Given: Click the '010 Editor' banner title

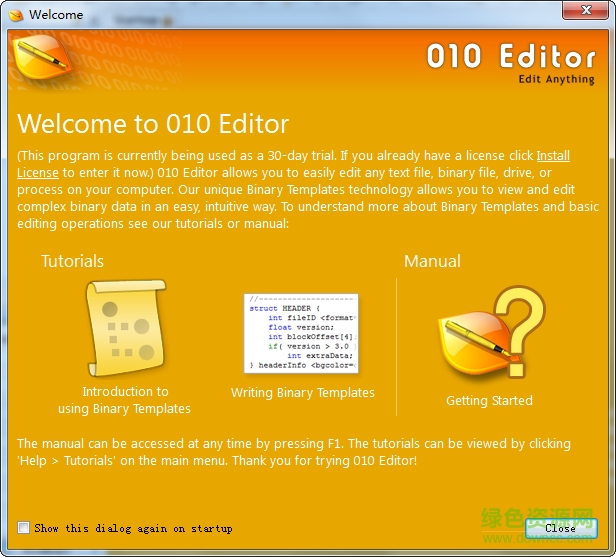Looking at the screenshot, I should pos(511,56).
